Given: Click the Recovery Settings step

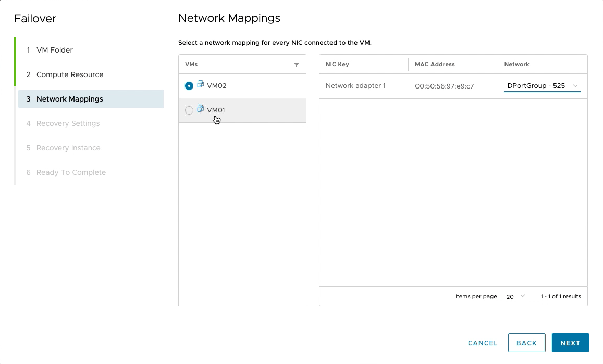Looking at the screenshot, I should pos(68,123).
